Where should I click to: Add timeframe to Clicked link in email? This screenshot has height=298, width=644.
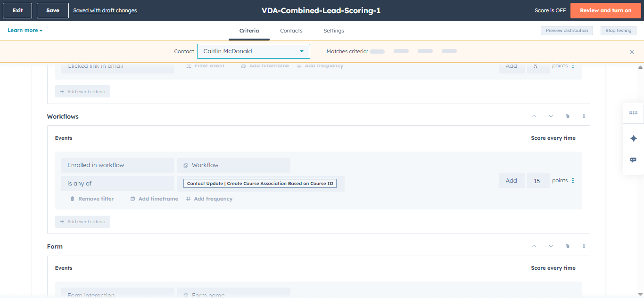click(265, 66)
